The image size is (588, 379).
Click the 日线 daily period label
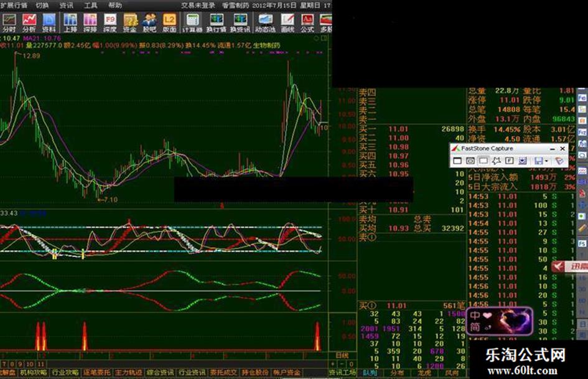(x=342, y=355)
